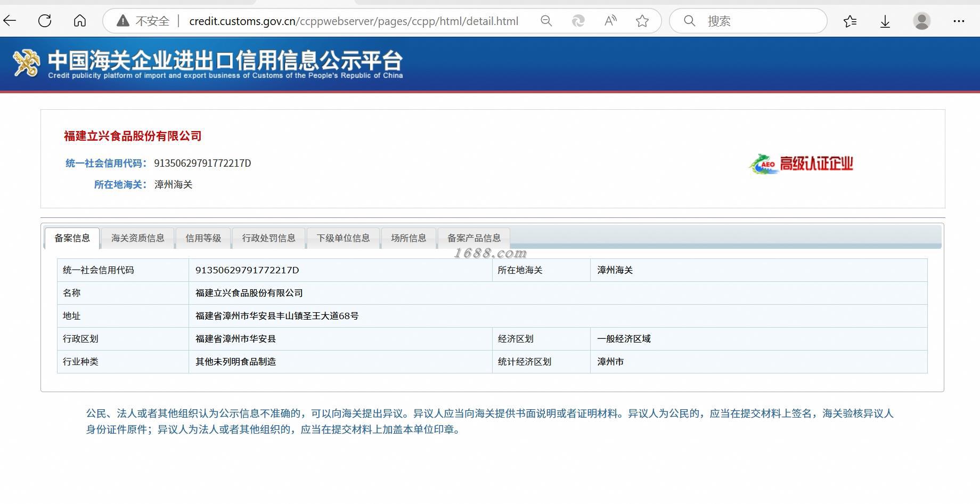Open the downloads icon
Screen dimensions: 980x504
tap(885, 21)
